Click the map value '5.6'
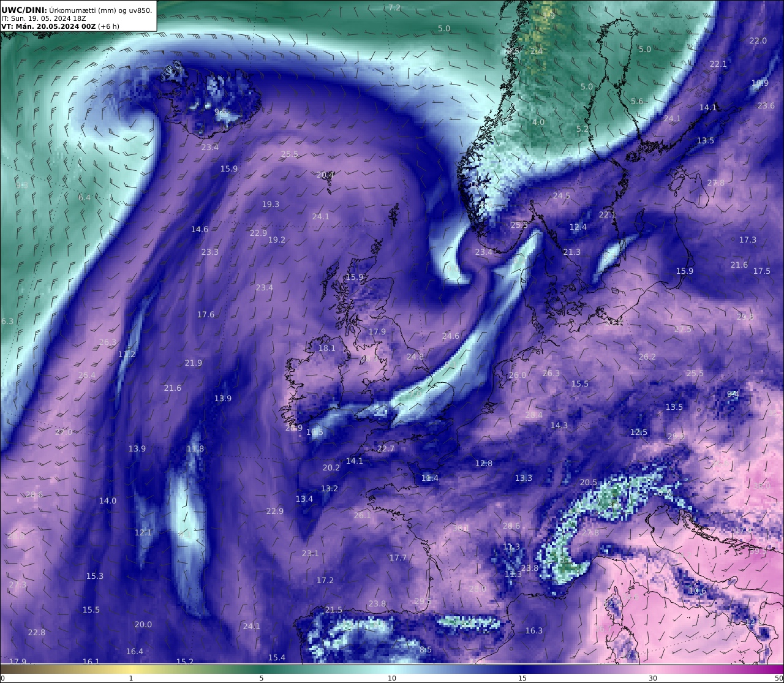This screenshot has height=683, width=784. coord(637,102)
